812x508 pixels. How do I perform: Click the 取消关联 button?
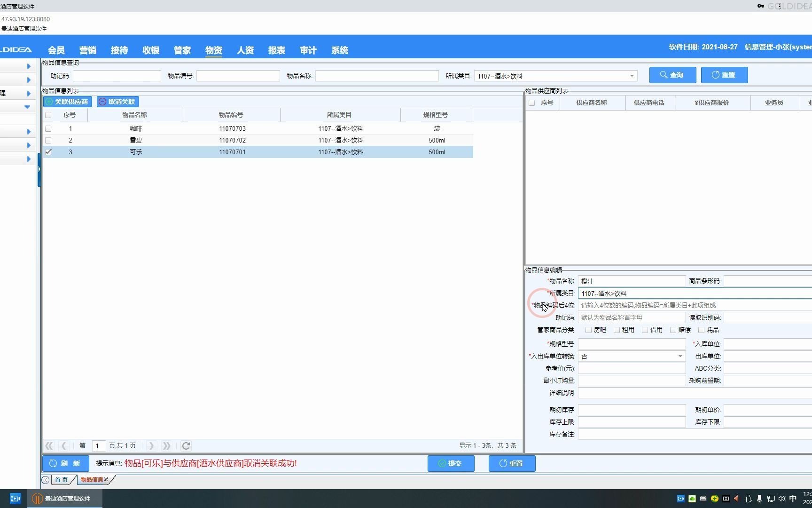(x=118, y=102)
